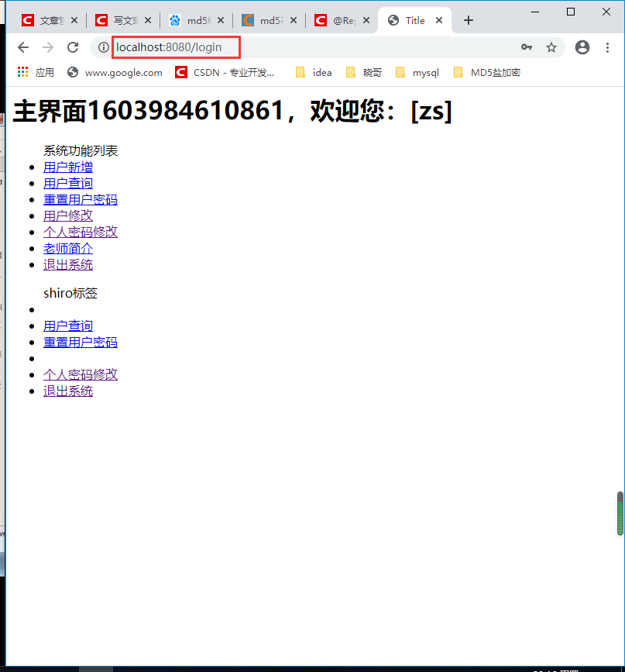625x672 pixels.
Task: Open Chrome three-dot menu
Action: coord(607,47)
